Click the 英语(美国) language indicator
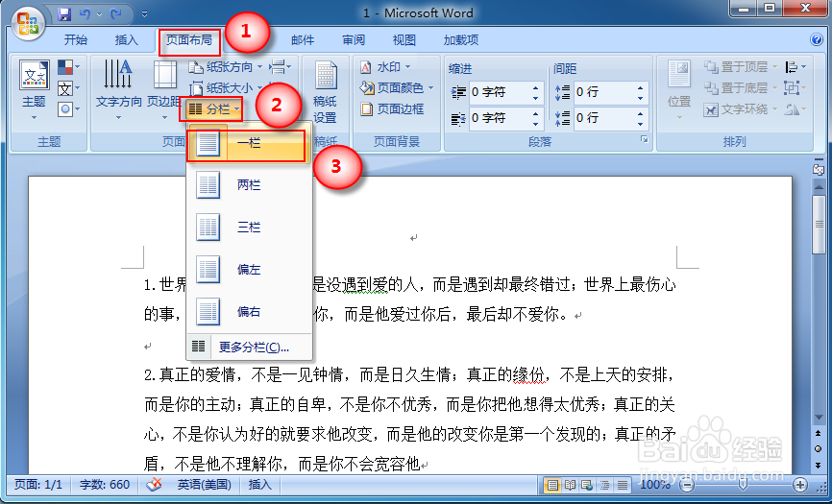This screenshot has height=504, width=832. tap(204, 484)
